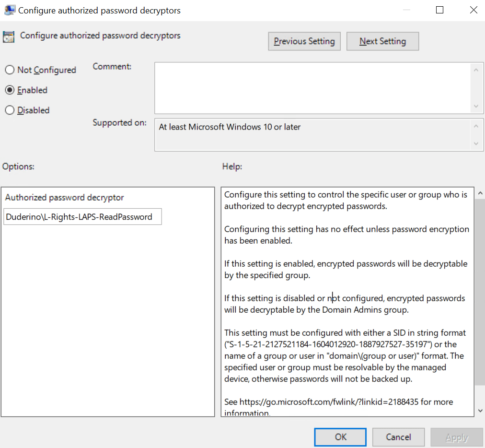Click the title bar application icon

pyautogui.click(x=9, y=10)
